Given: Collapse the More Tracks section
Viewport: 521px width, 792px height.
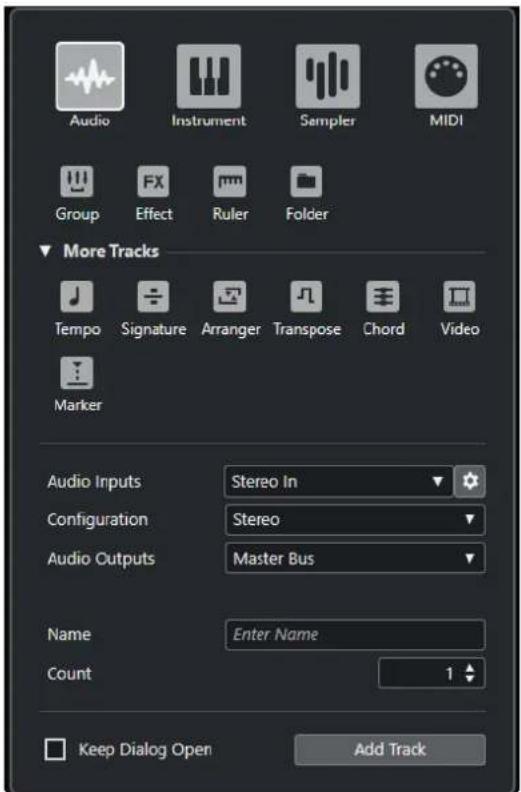Looking at the screenshot, I should 45,251.
